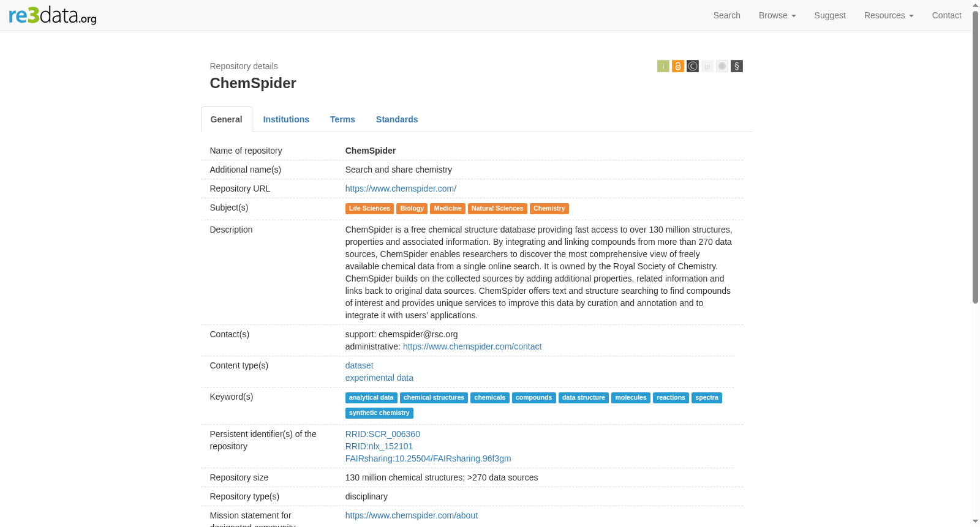Click the Biology subject tag
The width and height of the screenshot is (980, 527).
[x=412, y=209]
